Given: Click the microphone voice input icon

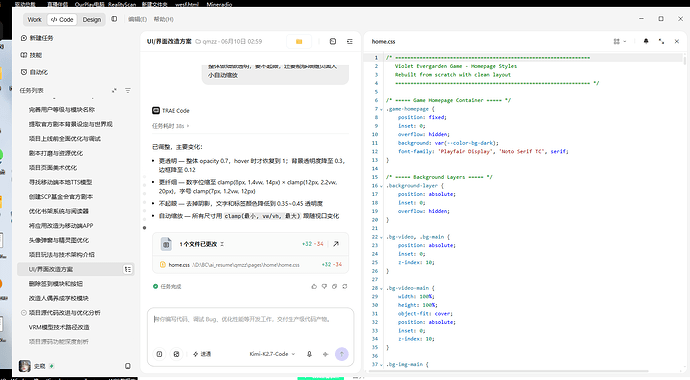Looking at the screenshot, I should pos(309,354).
